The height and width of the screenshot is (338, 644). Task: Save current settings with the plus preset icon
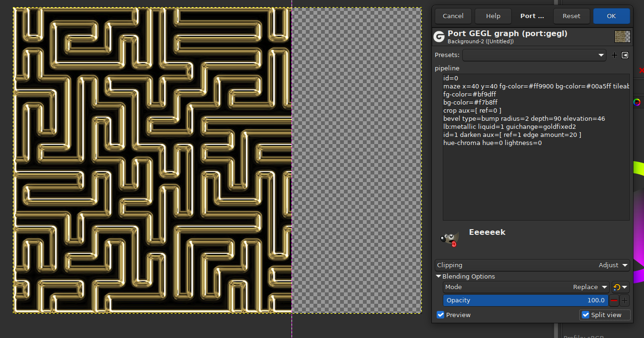coord(614,55)
